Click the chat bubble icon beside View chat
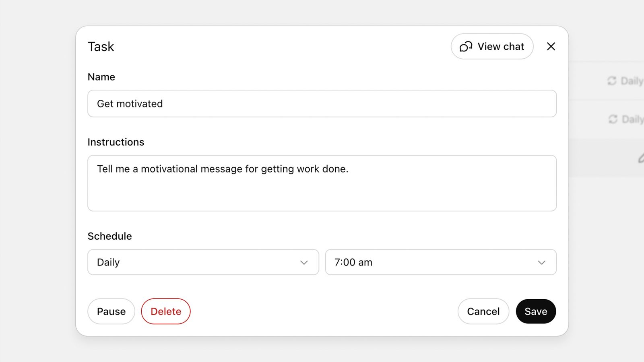Viewport: 644px width, 362px height. coord(466,47)
